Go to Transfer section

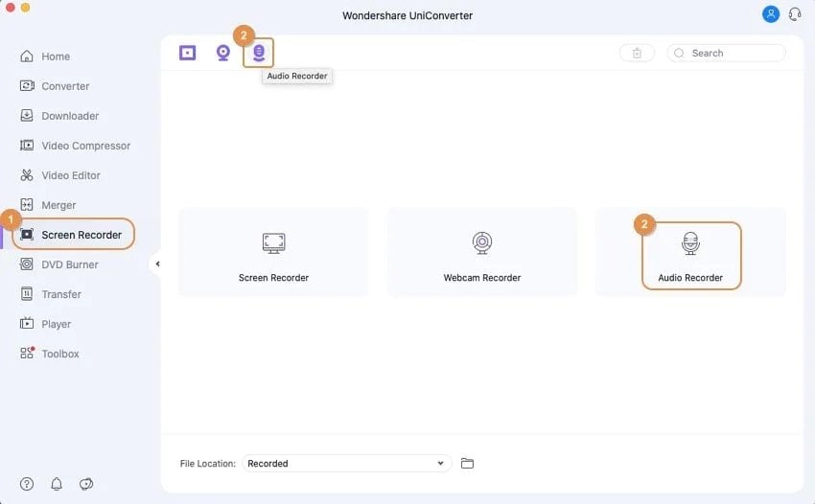point(51,294)
